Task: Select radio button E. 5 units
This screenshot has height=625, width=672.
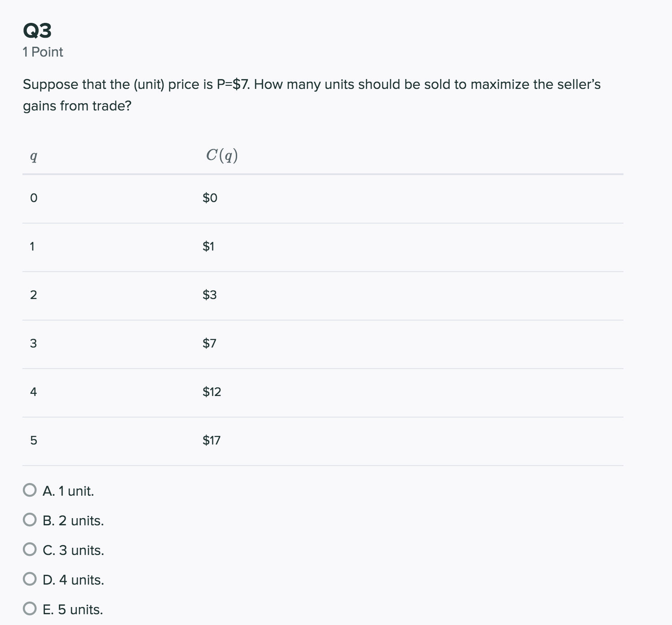Action: [x=29, y=609]
